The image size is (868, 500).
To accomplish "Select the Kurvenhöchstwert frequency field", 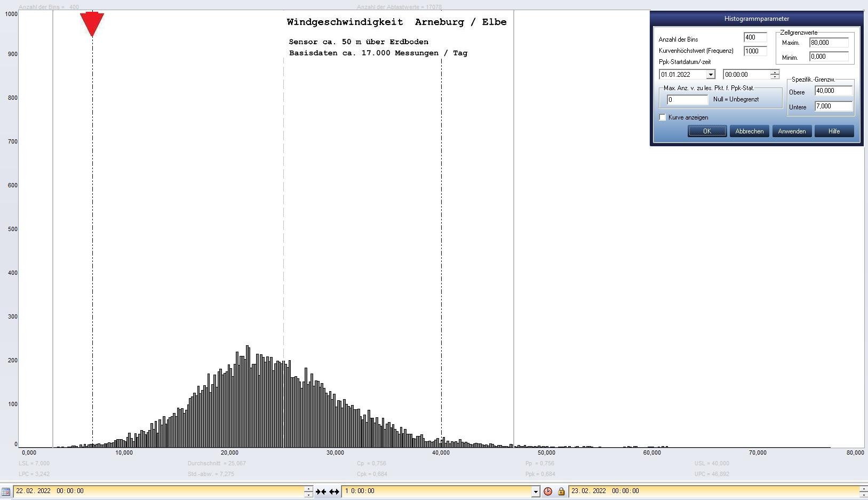I will pyautogui.click(x=755, y=51).
